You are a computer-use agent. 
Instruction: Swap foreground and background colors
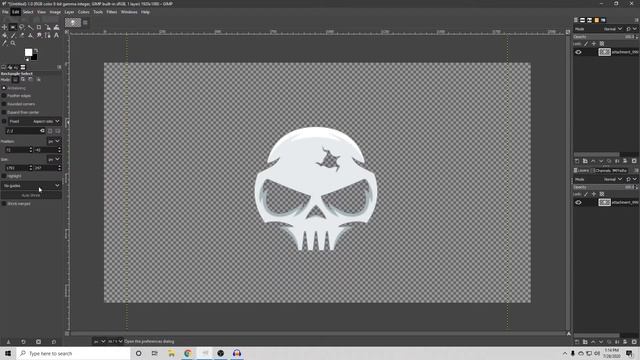click(36, 51)
